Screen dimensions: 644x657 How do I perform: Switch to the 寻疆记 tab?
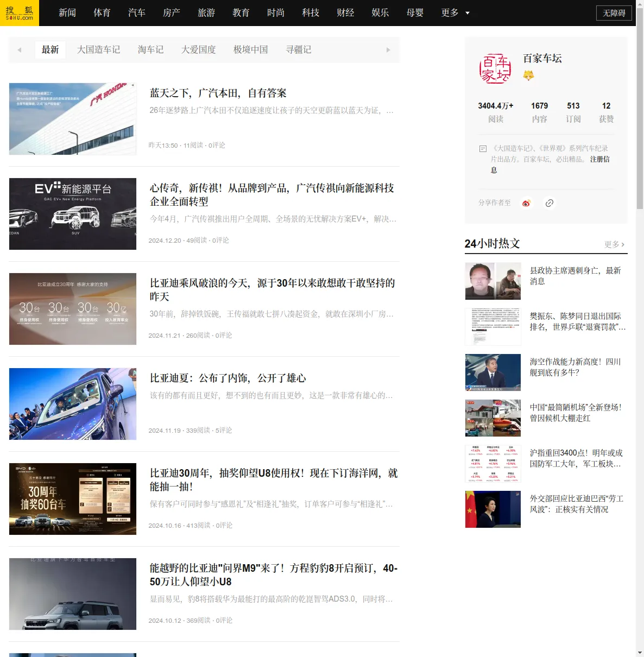[x=299, y=50]
